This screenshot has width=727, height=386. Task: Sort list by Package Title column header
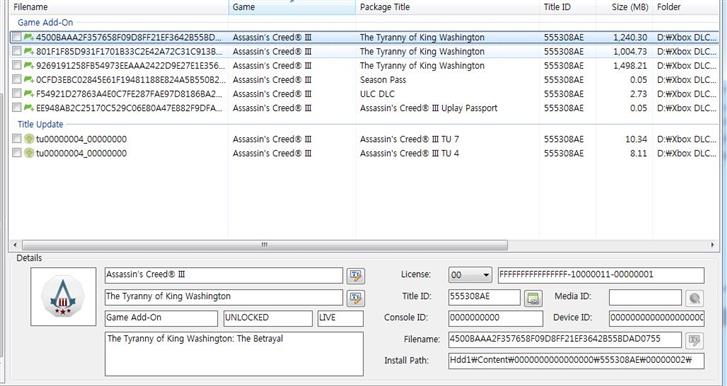click(x=447, y=7)
